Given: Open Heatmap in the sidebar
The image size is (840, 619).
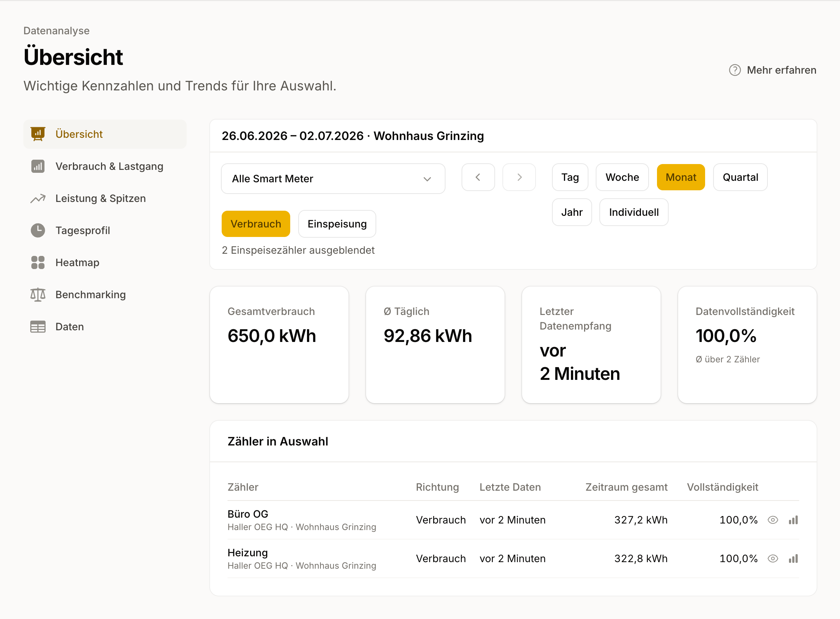Looking at the screenshot, I should tap(105, 263).
